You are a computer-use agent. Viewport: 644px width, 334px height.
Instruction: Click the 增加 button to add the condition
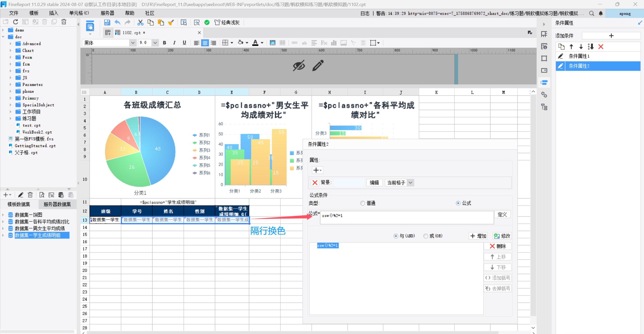click(x=478, y=236)
